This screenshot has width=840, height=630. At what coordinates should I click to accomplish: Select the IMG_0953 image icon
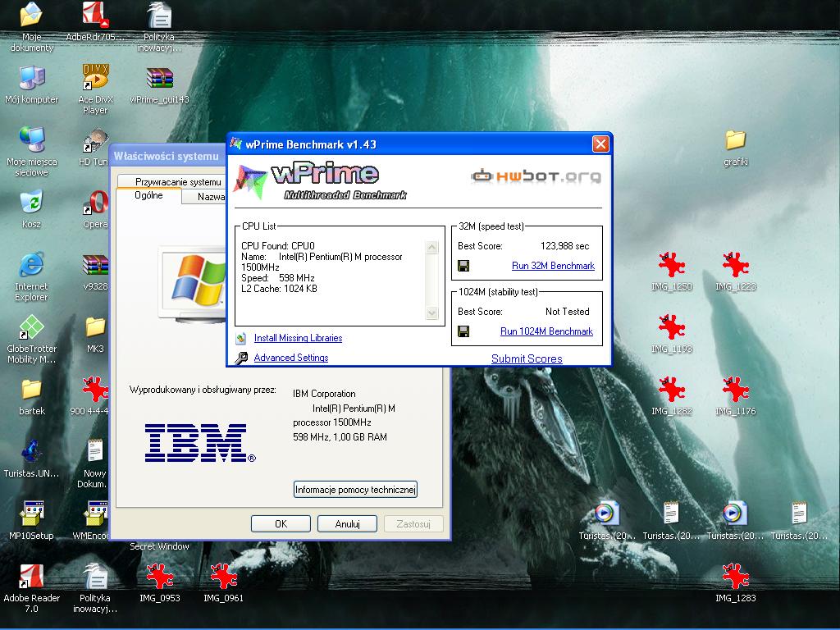tap(160, 583)
